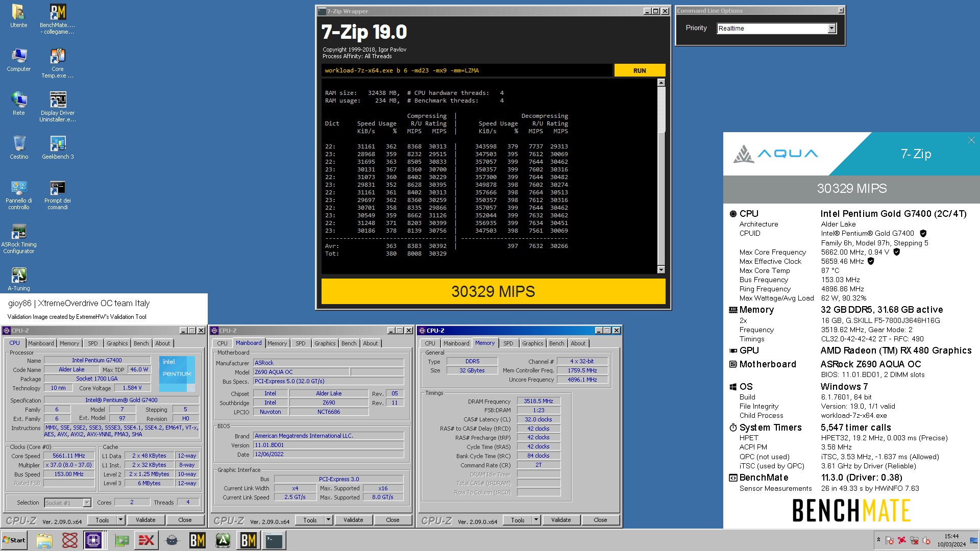Select Pannello di controllo desktop icon

18,195
